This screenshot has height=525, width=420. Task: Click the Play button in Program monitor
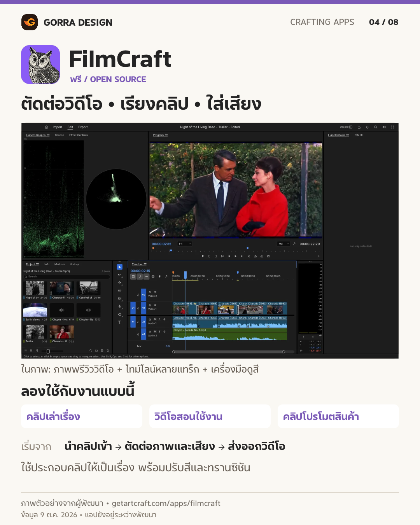(236, 256)
